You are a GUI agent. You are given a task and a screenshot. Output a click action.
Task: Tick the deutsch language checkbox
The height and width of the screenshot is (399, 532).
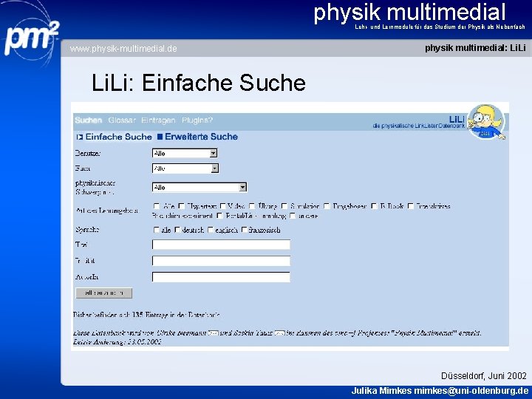(x=177, y=230)
